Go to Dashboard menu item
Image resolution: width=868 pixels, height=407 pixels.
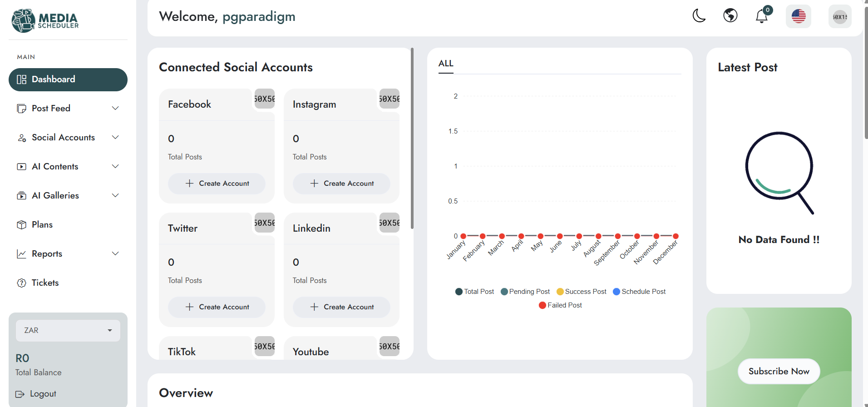(x=68, y=79)
